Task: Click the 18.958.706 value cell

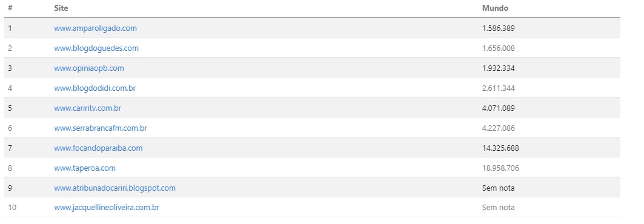Action: point(500,168)
